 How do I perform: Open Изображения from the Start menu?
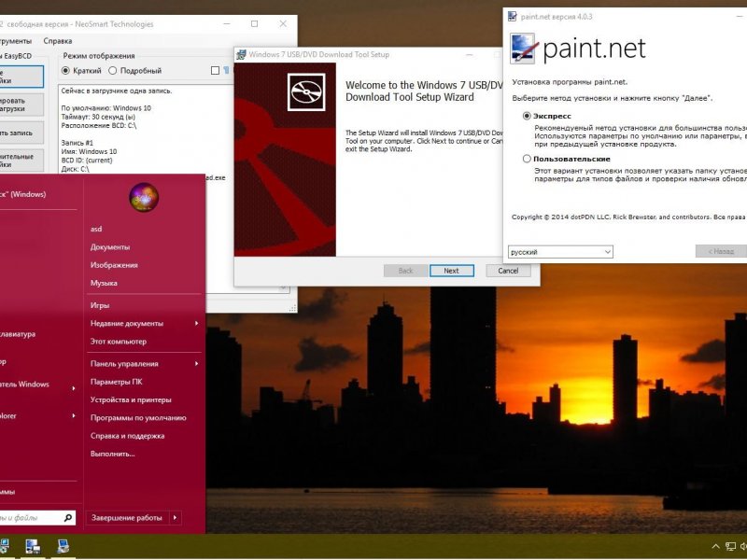pyautogui.click(x=114, y=265)
